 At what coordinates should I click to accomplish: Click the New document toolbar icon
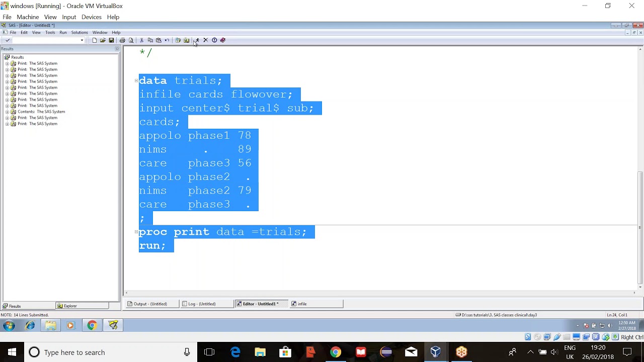point(95,40)
